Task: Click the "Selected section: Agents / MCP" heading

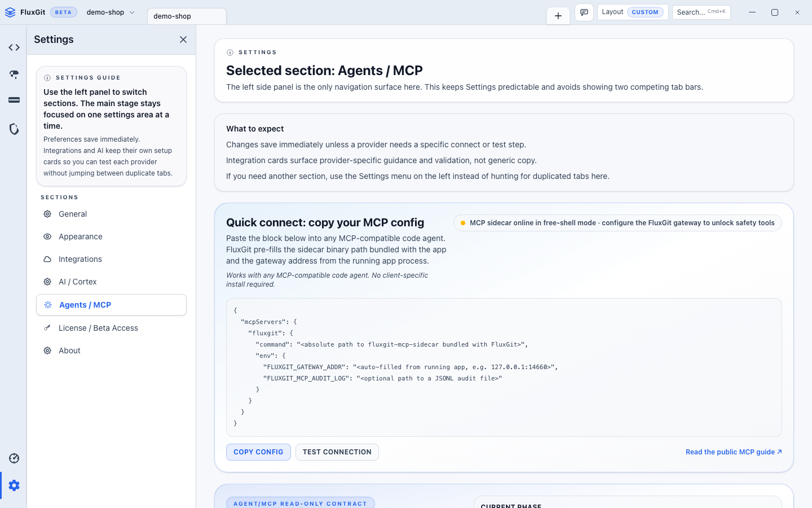Action: [324, 71]
